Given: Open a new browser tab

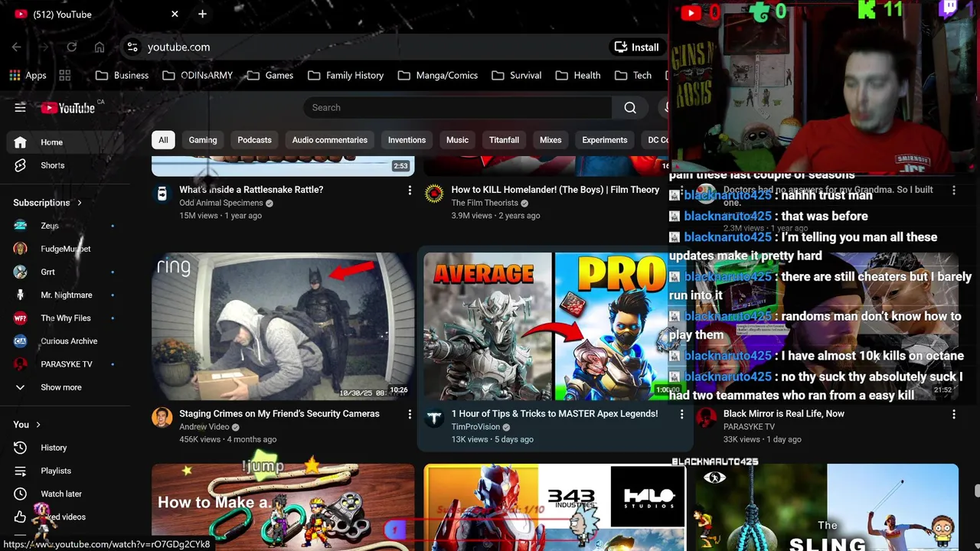Looking at the screenshot, I should click(202, 14).
